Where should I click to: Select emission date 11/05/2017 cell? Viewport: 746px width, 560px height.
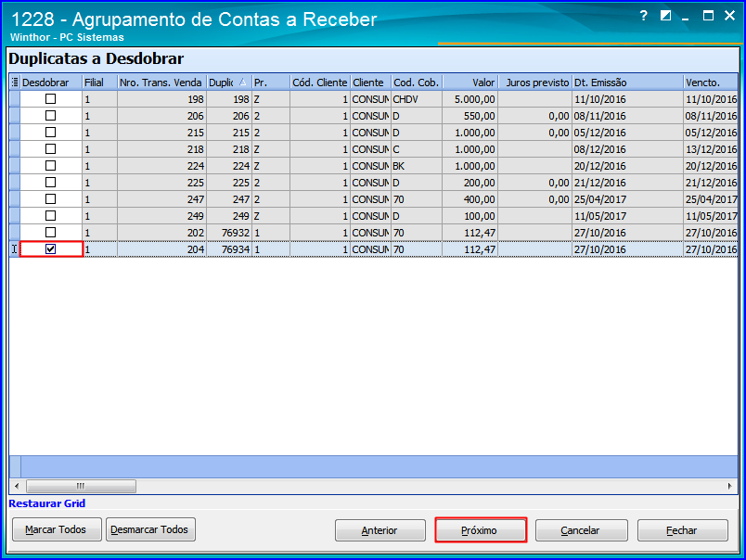coord(627,215)
